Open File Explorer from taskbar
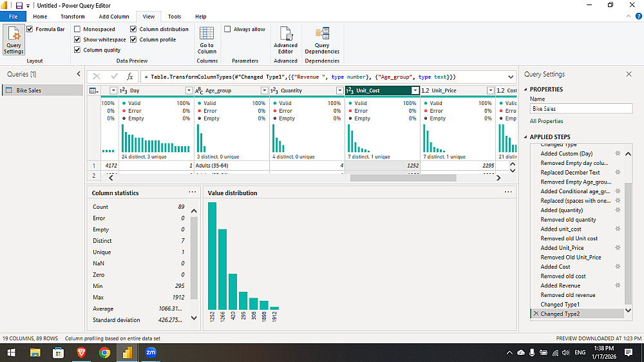This screenshot has height=362, width=644. pos(35,352)
